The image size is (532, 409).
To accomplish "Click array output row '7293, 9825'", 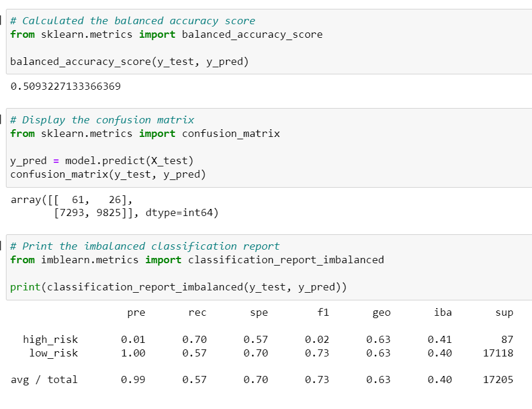I will pyautogui.click(x=136, y=213).
